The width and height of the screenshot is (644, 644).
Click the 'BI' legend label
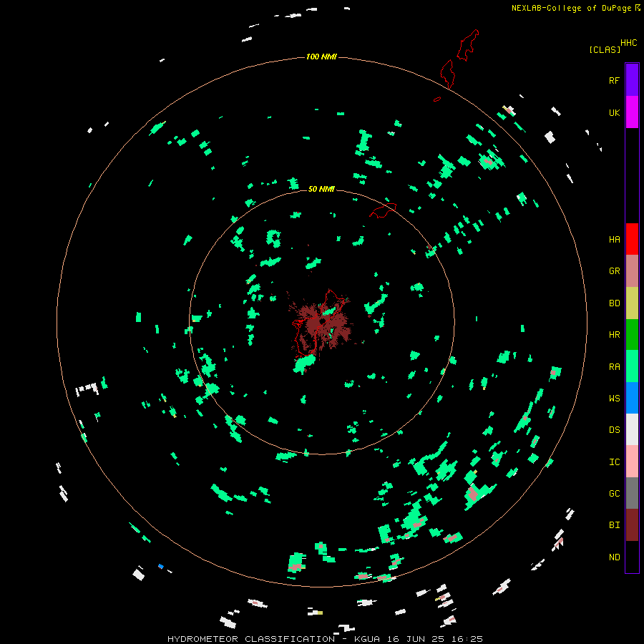pyautogui.click(x=615, y=525)
